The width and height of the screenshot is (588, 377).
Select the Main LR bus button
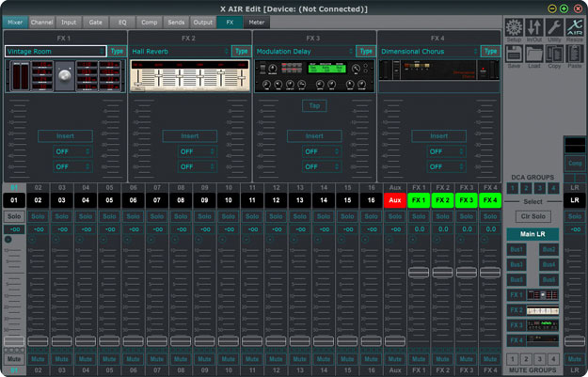pos(532,234)
